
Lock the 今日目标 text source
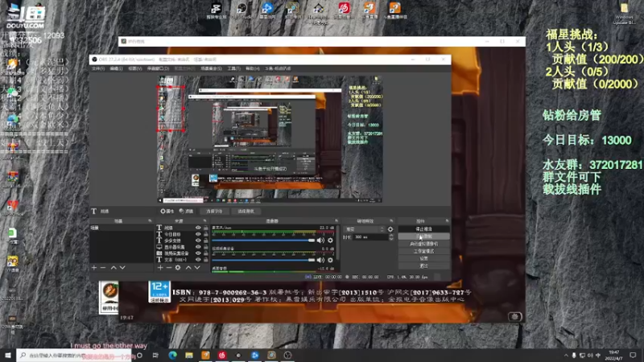[206, 234]
